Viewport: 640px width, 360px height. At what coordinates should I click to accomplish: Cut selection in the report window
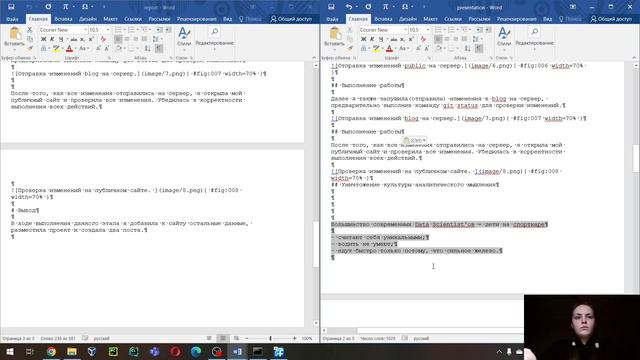(x=29, y=30)
